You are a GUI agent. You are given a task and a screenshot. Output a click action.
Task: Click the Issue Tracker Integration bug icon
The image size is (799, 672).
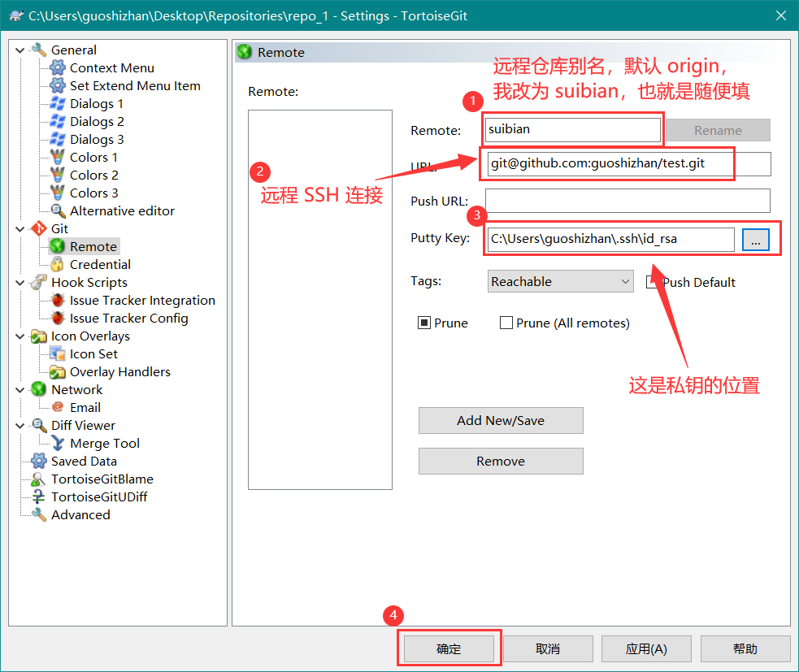point(57,301)
